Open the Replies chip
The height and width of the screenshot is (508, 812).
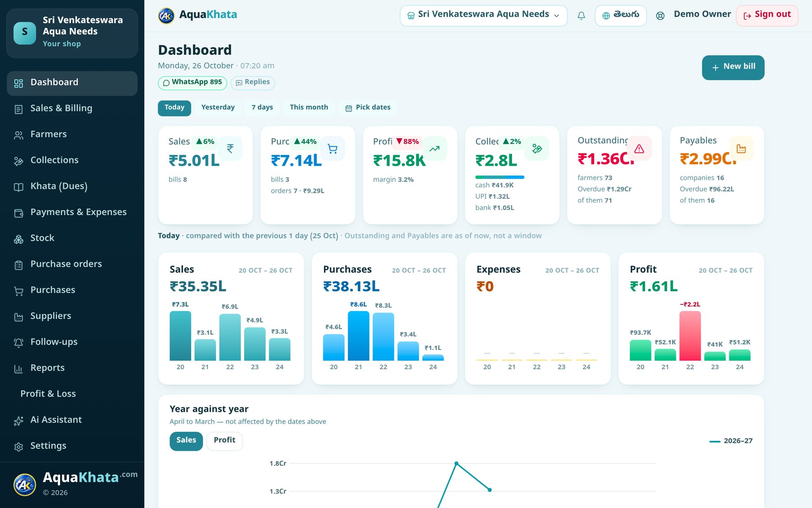(253, 83)
